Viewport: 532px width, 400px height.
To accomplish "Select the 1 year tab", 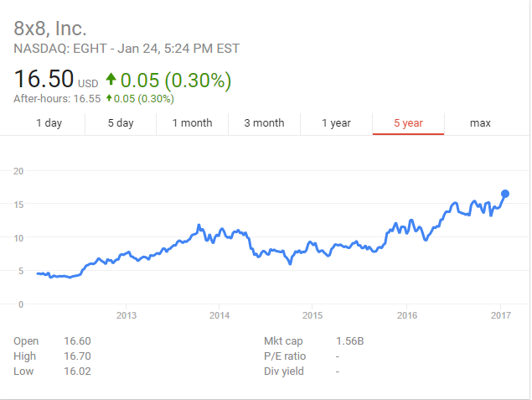I will (x=336, y=123).
